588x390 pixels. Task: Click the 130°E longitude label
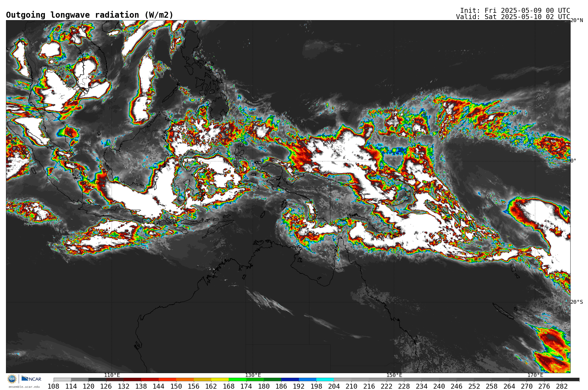pos(253,375)
